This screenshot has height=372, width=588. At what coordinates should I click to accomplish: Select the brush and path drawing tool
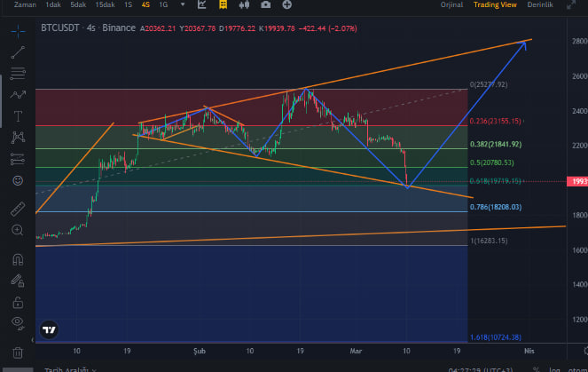[18, 95]
